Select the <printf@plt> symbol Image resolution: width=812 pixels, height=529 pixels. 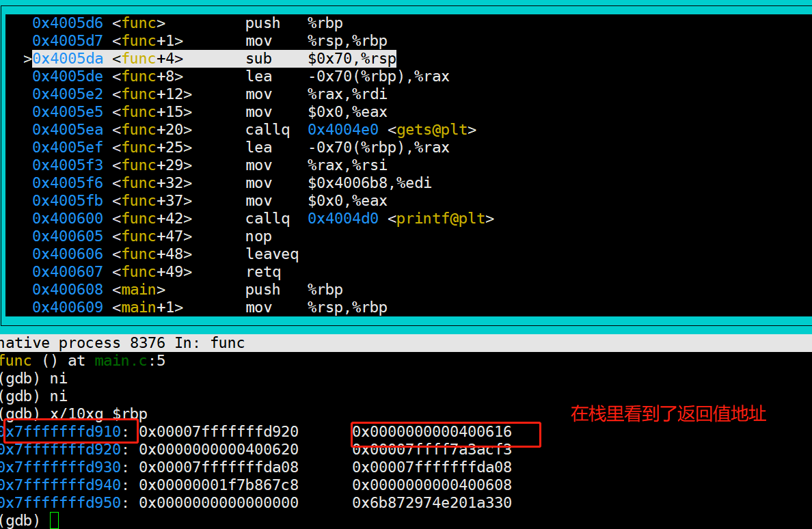tap(441, 219)
